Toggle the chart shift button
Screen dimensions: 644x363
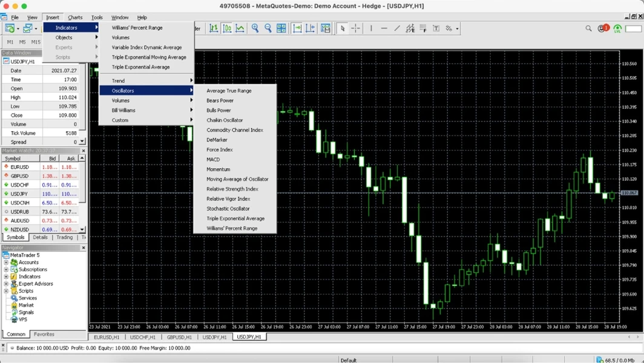pyautogui.click(x=310, y=28)
